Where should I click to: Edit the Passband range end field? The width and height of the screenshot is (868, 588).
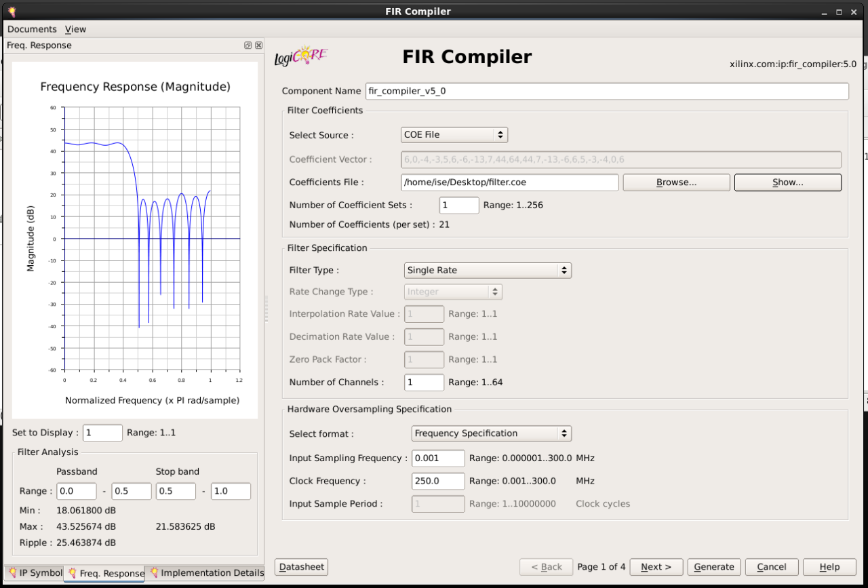click(132, 492)
